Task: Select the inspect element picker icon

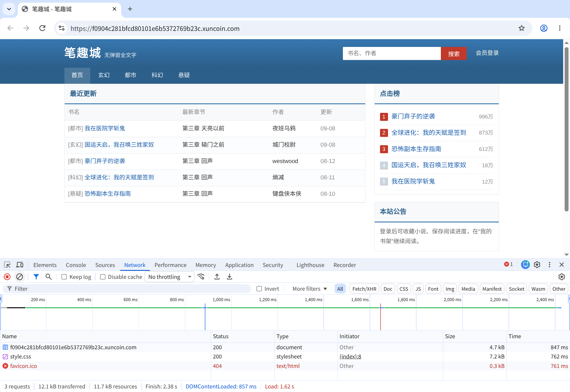Action: (7, 265)
